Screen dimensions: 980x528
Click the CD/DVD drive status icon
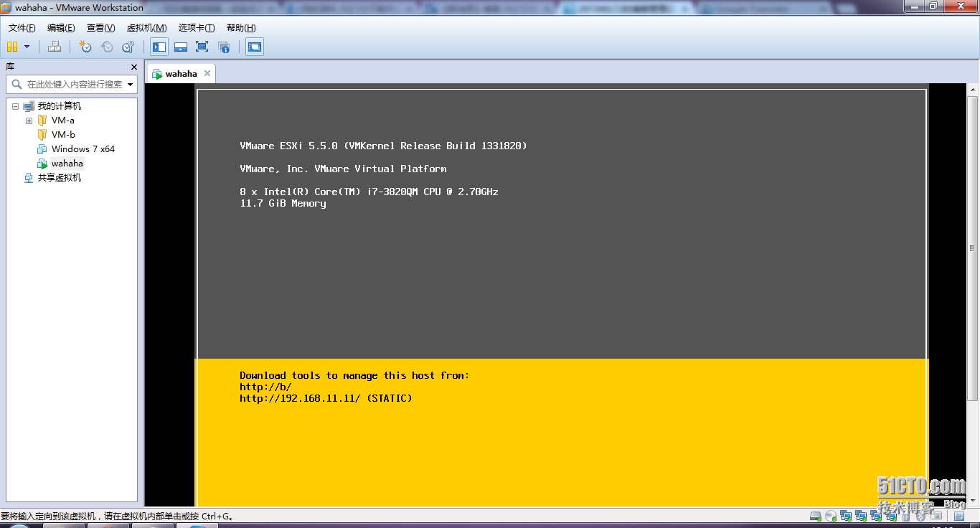(x=831, y=516)
